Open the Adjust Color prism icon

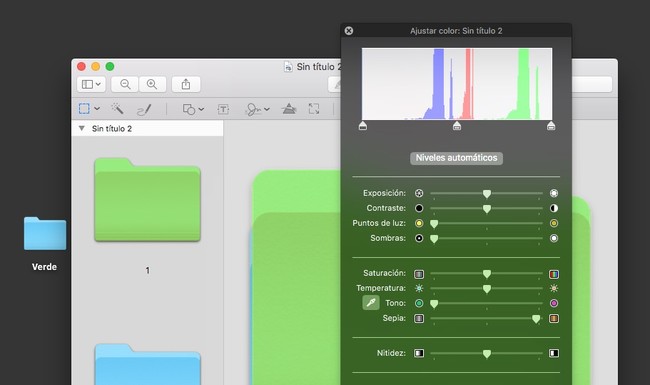[x=289, y=109]
